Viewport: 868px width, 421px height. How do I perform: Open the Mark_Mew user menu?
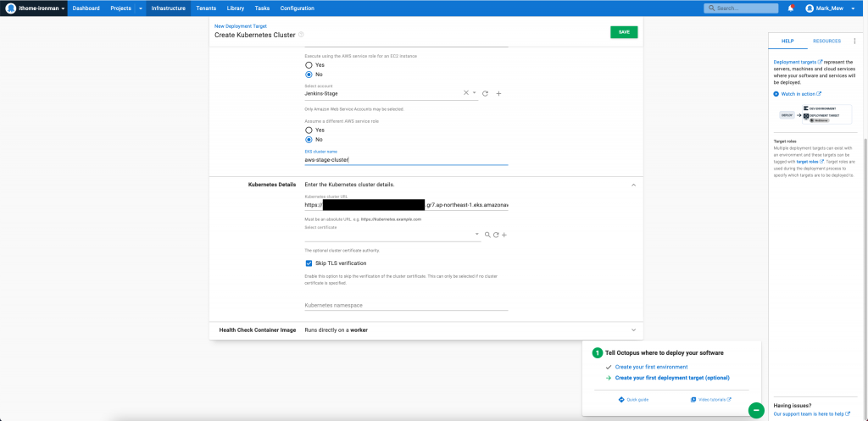click(832, 8)
